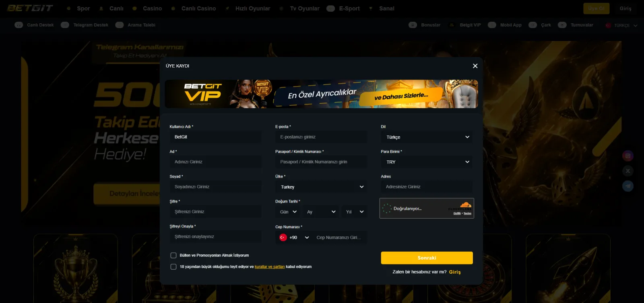Click the Bonuslar icon
The height and width of the screenshot is (303, 644).
[x=413, y=25]
